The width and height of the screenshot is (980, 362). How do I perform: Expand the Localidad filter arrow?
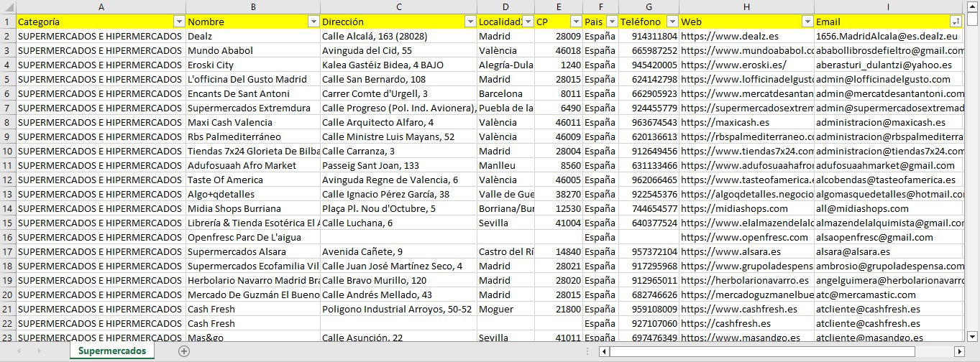pos(527,22)
